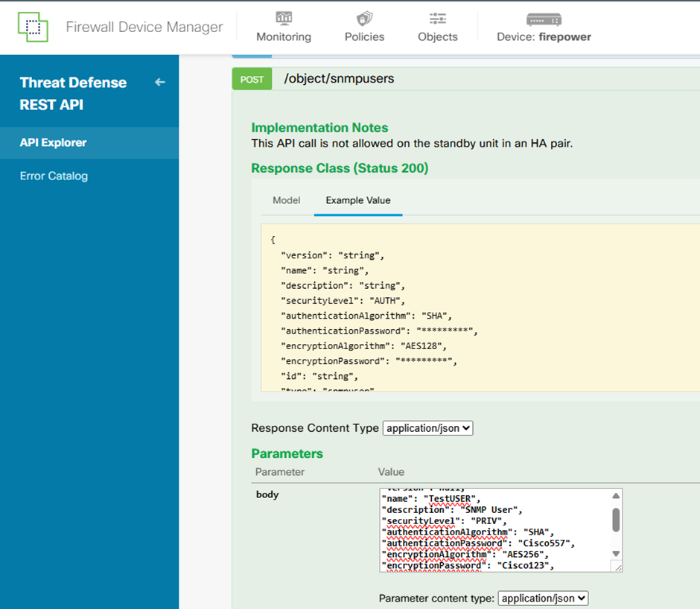Click the example value JSON box
Image resolution: width=700 pixels, height=609 pixels.
pyautogui.click(x=480, y=307)
